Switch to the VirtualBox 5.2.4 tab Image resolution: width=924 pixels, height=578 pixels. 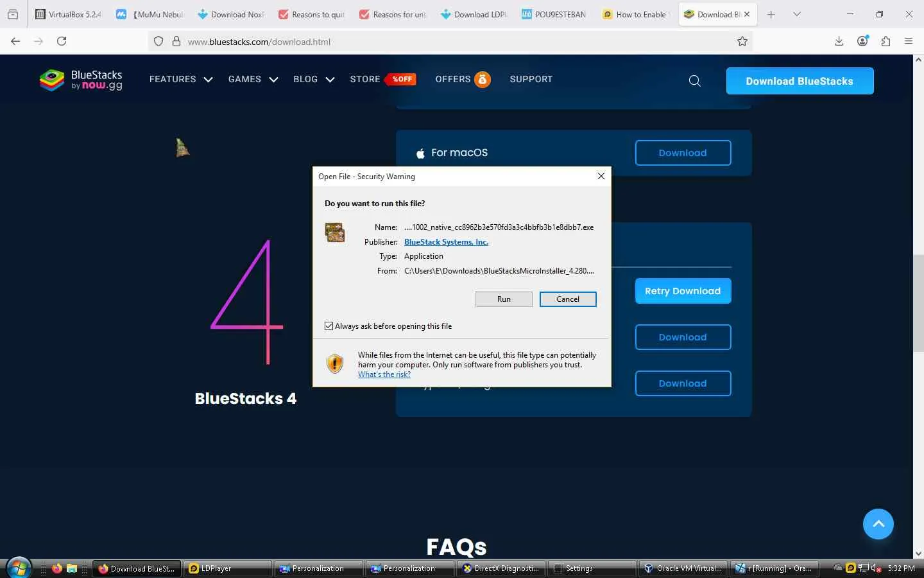(x=68, y=14)
